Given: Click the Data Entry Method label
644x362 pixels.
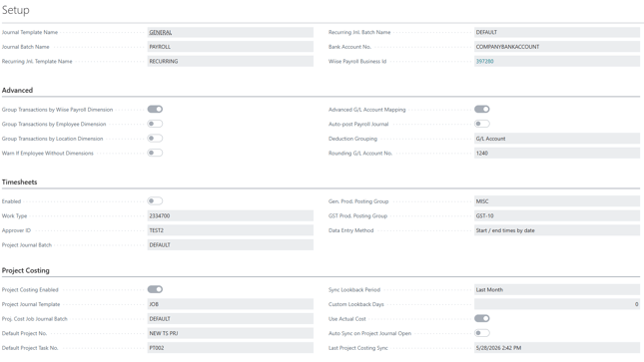Looking at the screenshot, I should point(351,230).
